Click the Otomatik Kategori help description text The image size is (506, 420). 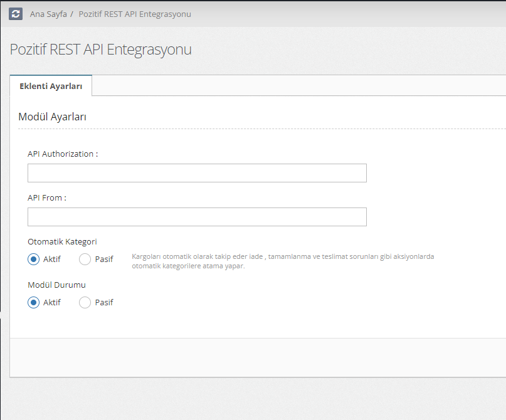pos(282,261)
